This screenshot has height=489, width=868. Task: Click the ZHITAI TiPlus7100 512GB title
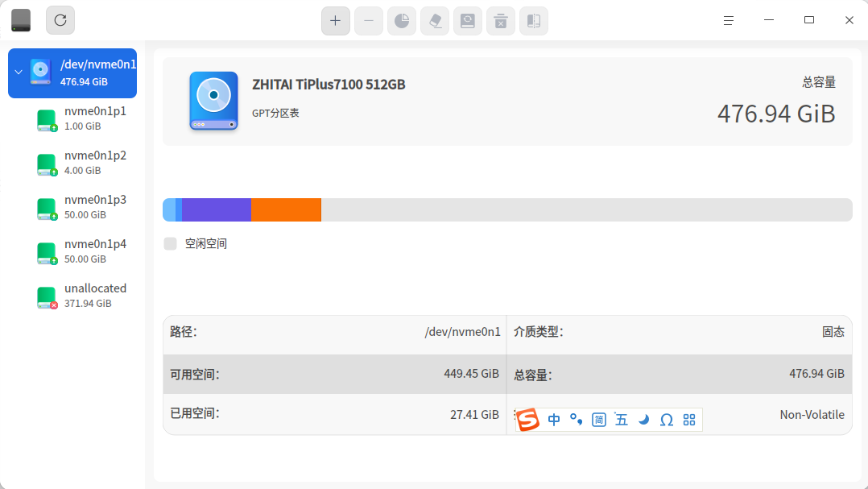[329, 84]
